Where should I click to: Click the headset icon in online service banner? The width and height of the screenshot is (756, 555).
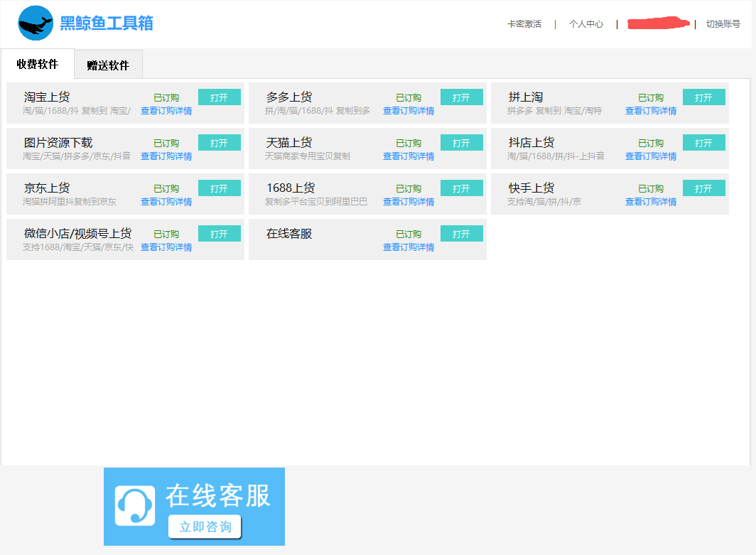tap(135, 505)
